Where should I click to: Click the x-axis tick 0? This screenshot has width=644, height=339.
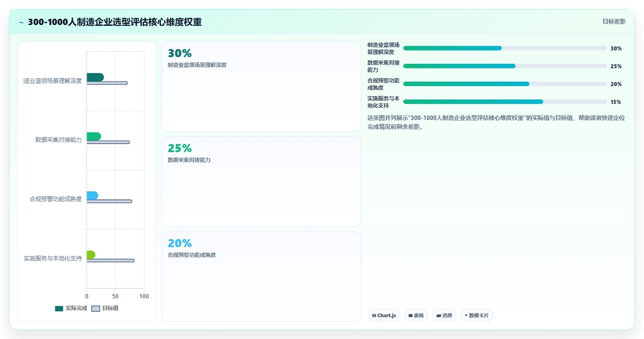[87, 296]
